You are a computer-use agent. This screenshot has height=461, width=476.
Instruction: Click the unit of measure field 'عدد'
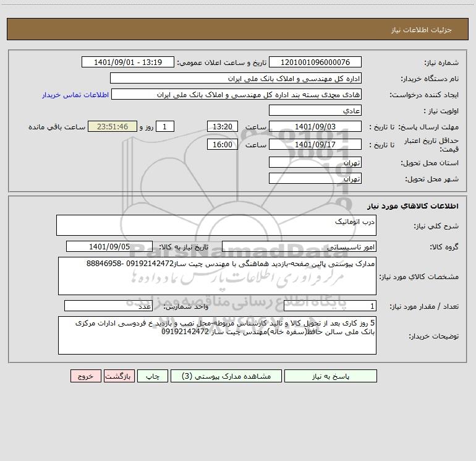[x=108, y=306]
